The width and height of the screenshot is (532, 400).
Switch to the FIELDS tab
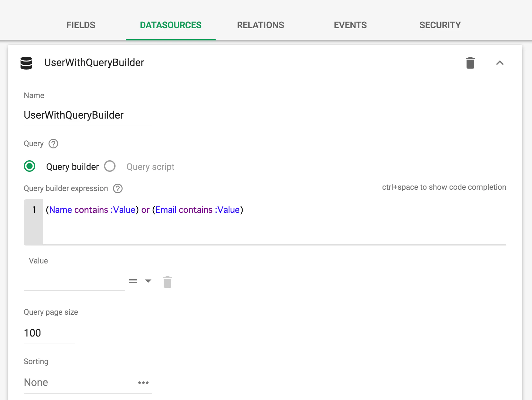point(81,25)
